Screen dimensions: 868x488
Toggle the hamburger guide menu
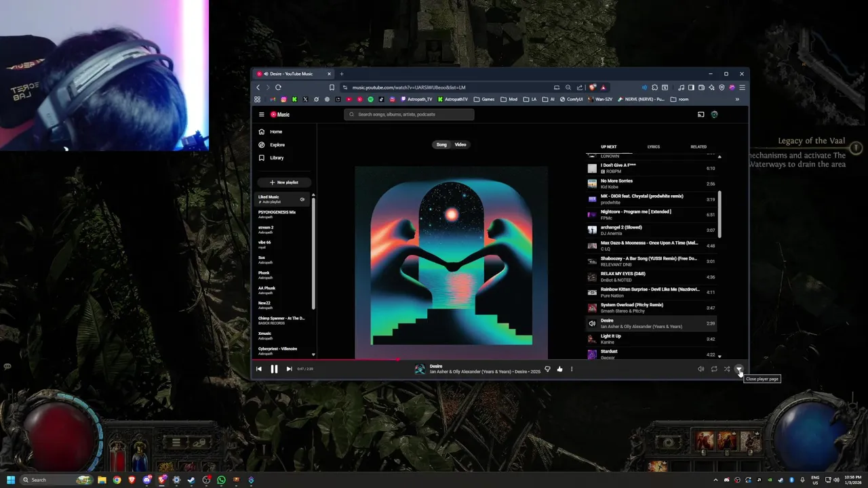pyautogui.click(x=261, y=115)
